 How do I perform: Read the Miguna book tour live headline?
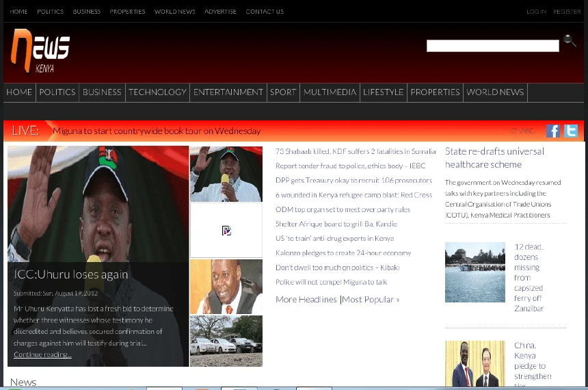coord(157,131)
